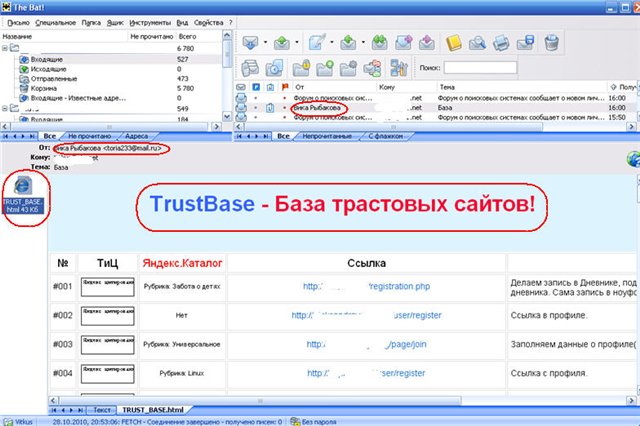Click the Поиск search input field
Screen dimensions: 640x426
[x=480, y=68]
